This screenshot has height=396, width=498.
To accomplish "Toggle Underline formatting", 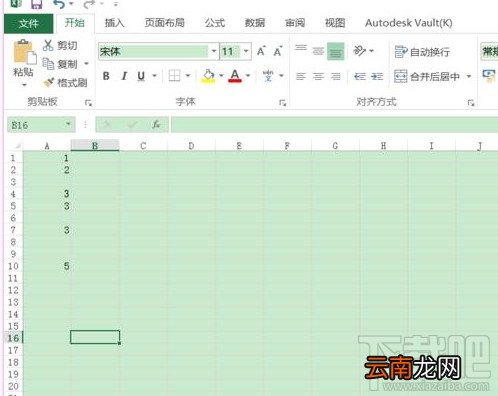I will click(x=141, y=76).
